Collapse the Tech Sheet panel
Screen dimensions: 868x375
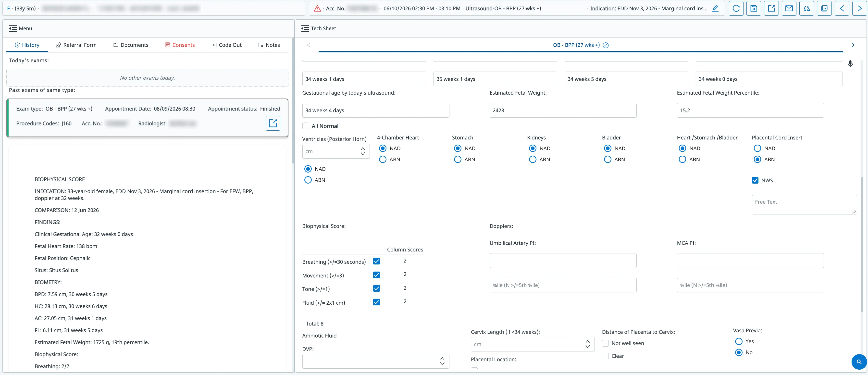305,28
